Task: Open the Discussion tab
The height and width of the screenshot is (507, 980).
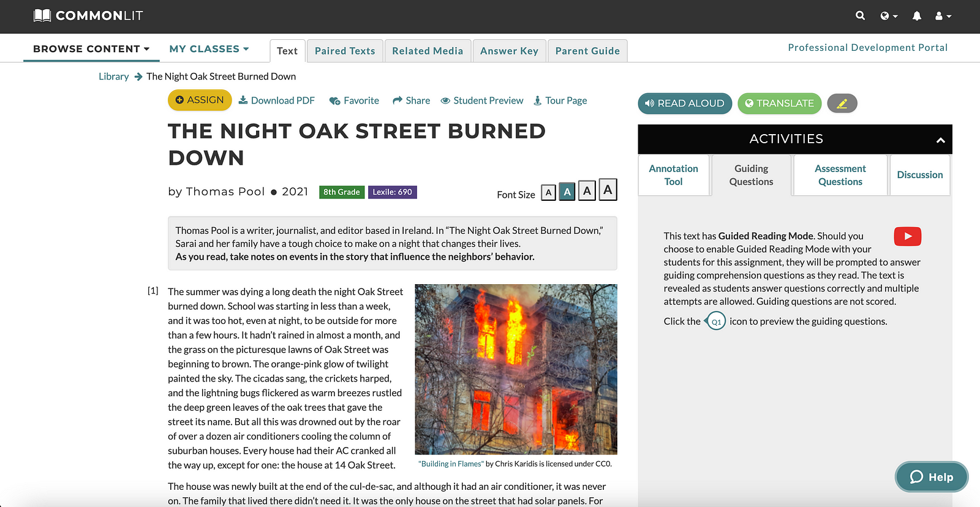Action: (x=919, y=175)
